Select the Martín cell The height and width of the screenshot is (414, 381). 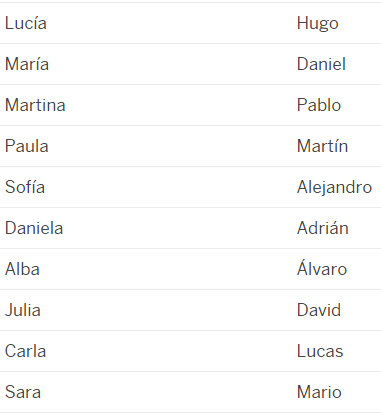pyautogui.click(x=323, y=146)
